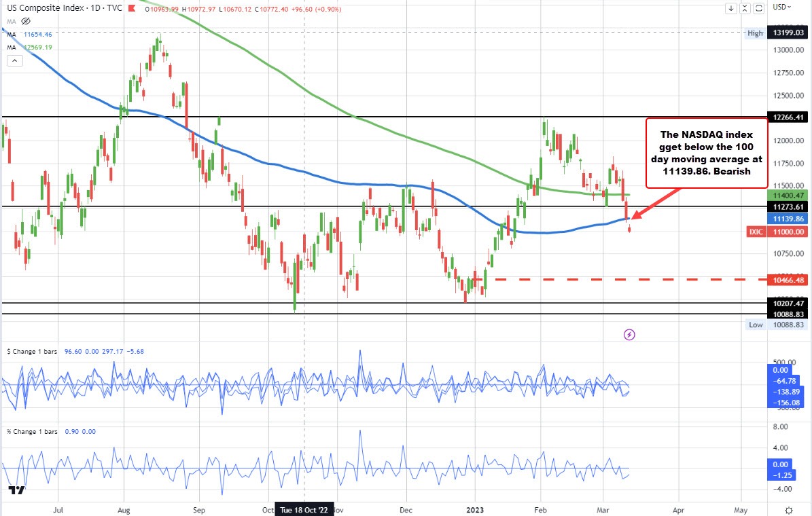Click the TradingView logo icon
The width and height of the screenshot is (812, 516).
[x=16, y=490]
